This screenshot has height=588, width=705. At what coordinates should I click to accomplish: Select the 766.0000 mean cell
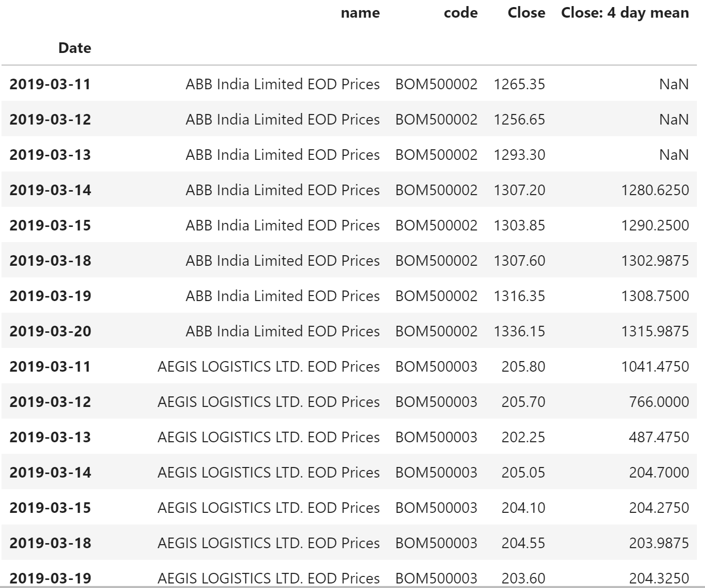pyautogui.click(x=659, y=402)
